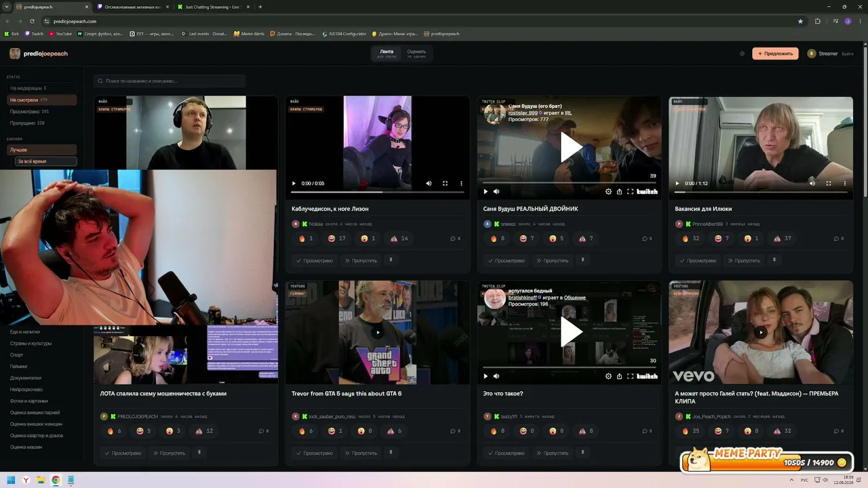Seek on the Каблучедисон video progress bar
The height and width of the screenshot is (488, 868).
(x=378, y=192)
